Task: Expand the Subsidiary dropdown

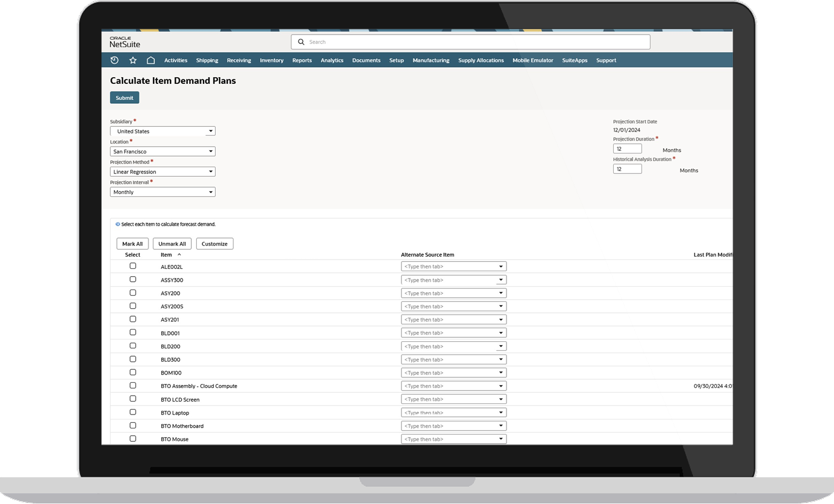Action: pyautogui.click(x=211, y=131)
